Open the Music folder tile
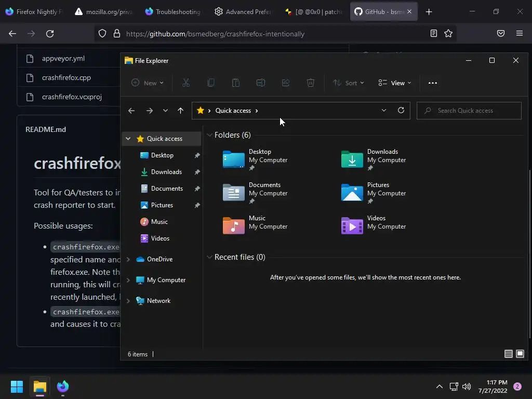This screenshot has height=399, width=532. point(255,225)
